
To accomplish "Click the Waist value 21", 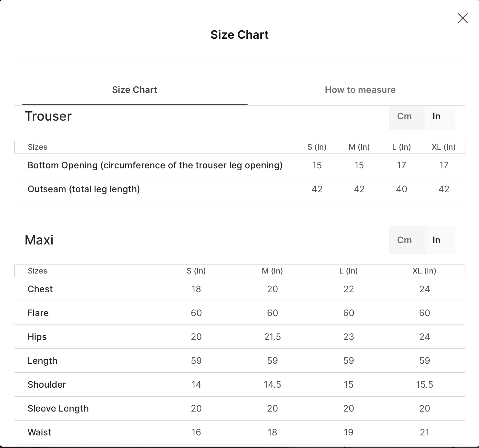I will (424, 432).
